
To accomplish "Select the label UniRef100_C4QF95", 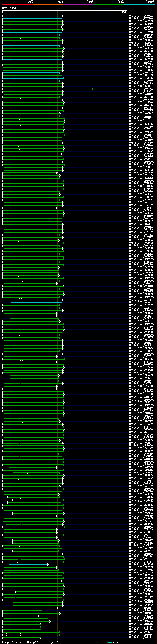I will point(141,78).
